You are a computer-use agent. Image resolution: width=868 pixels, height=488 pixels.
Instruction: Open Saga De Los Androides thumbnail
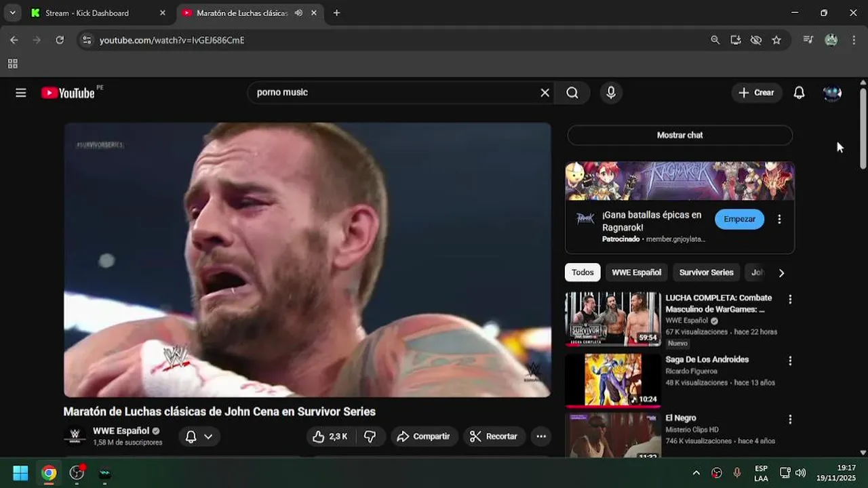pos(613,380)
